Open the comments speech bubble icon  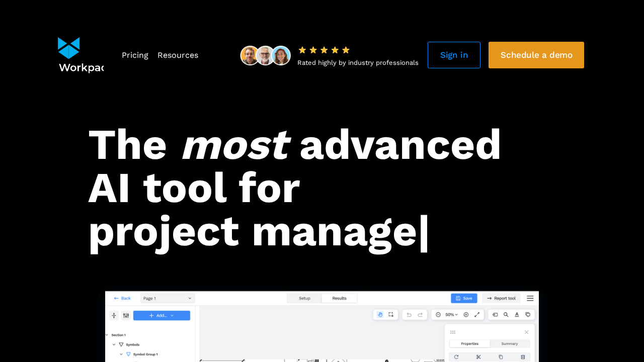click(528, 315)
